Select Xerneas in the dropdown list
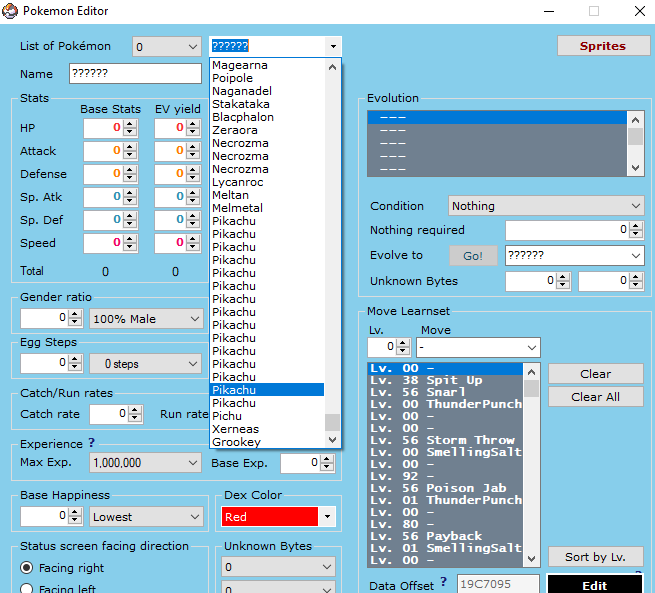The width and height of the screenshot is (655, 593). coord(236,429)
